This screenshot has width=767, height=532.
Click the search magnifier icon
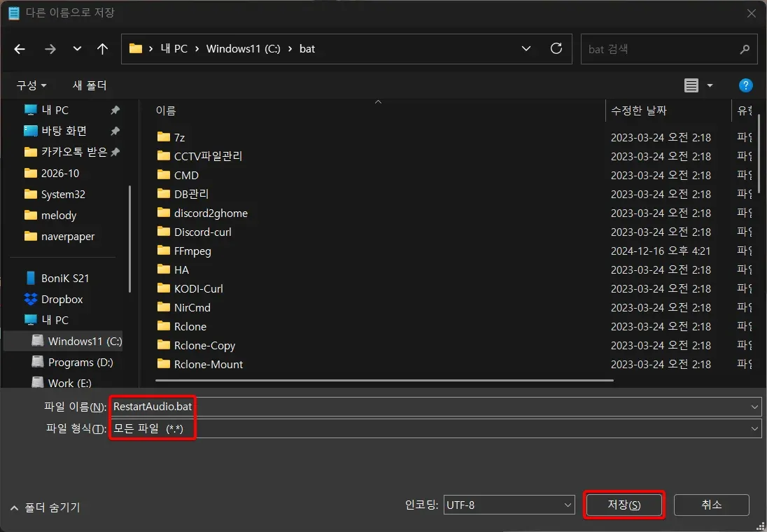click(x=745, y=49)
